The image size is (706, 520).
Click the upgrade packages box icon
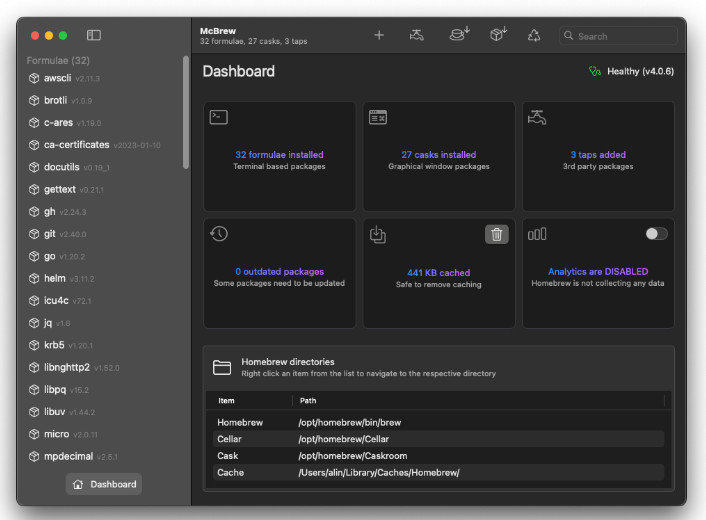click(x=498, y=34)
